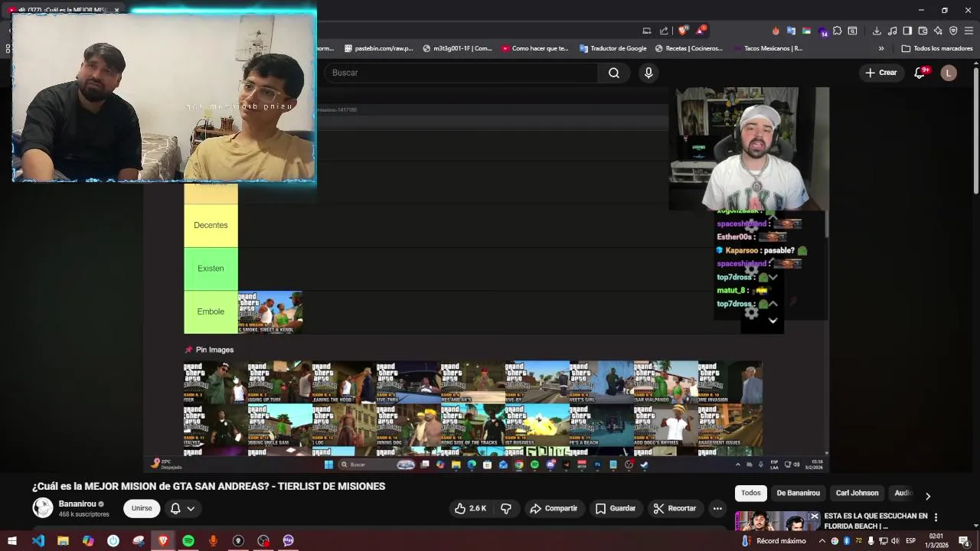Select the Carl Johnson filter chip
This screenshot has height=551, width=980.
tap(857, 493)
